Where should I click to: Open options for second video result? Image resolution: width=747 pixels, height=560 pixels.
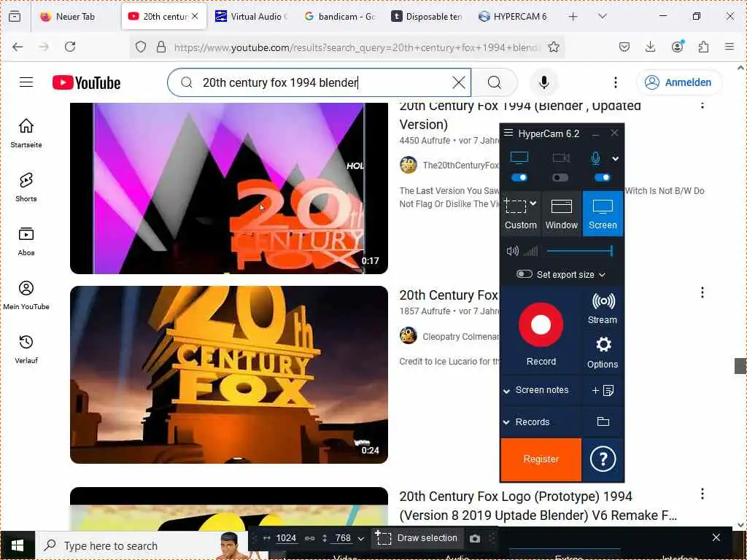703,292
